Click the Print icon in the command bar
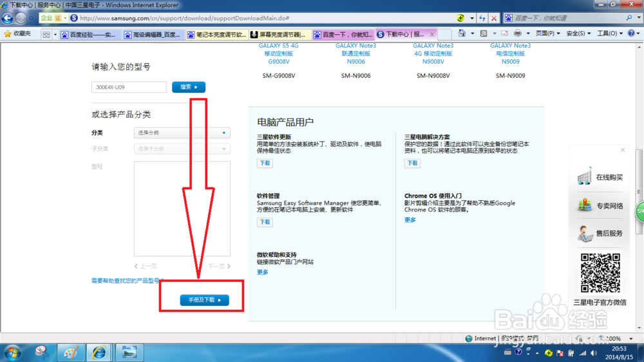This screenshot has height=362, width=644. tap(518, 33)
